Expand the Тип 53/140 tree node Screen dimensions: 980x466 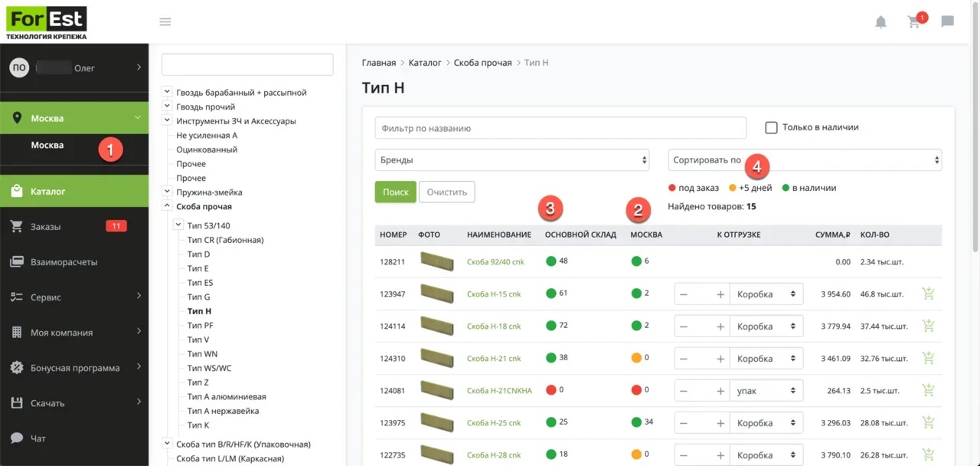[178, 225]
